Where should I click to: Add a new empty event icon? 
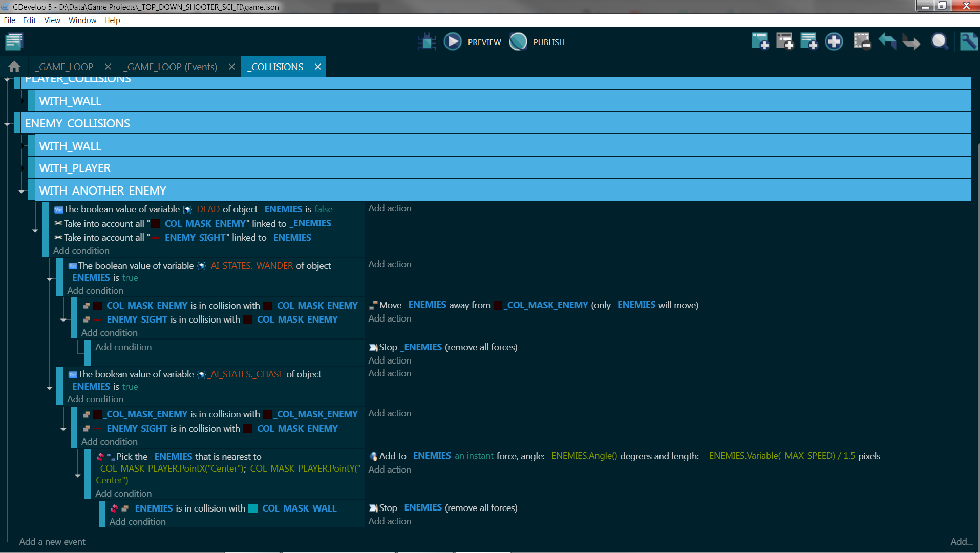[x=760, y=41]
